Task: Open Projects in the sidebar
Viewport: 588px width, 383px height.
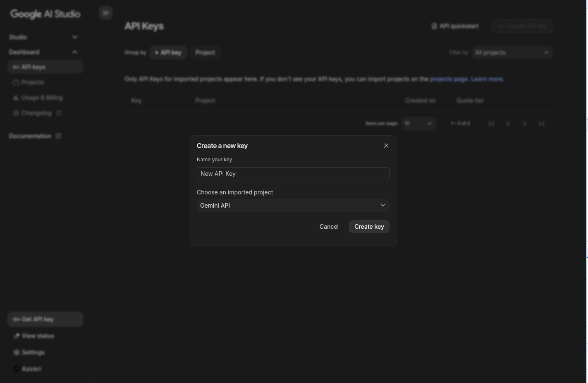Action: tap(33, 82)
